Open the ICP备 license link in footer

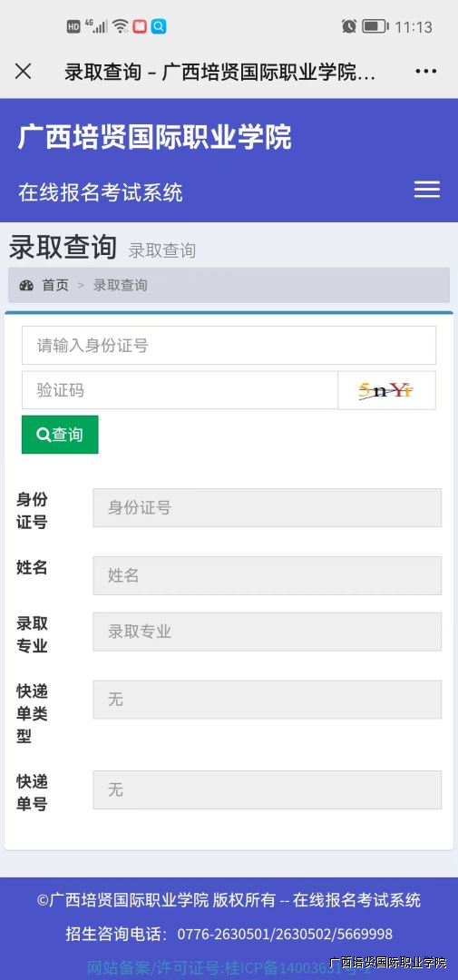228,968
